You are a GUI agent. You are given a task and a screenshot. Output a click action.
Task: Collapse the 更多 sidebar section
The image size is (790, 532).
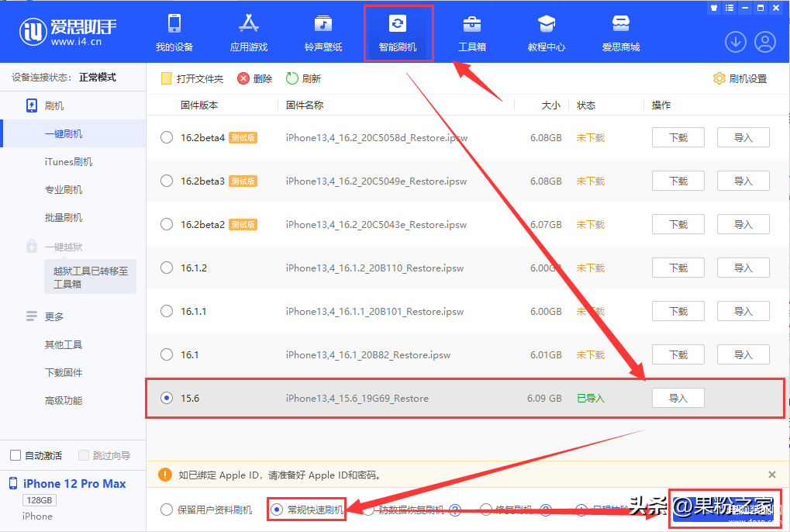pos(54,316)
